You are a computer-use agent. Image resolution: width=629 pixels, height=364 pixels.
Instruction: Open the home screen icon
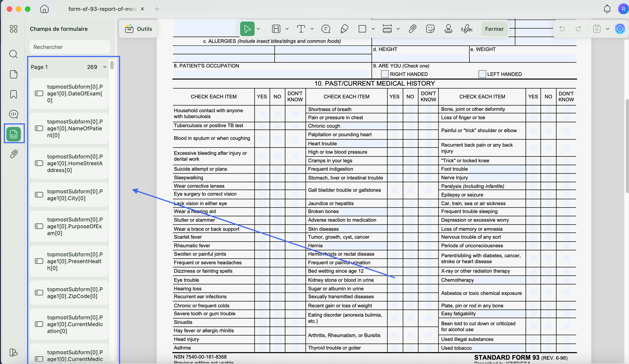(x=44, y=9)
